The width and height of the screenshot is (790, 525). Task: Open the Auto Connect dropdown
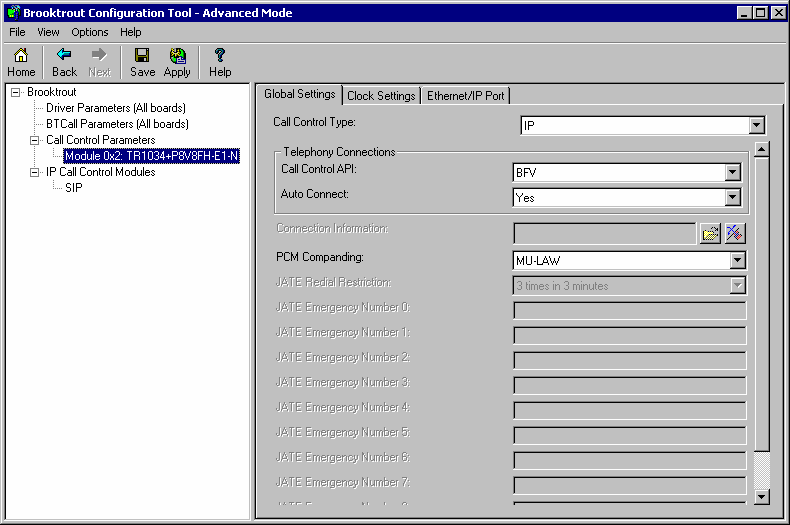coord(733,198)
